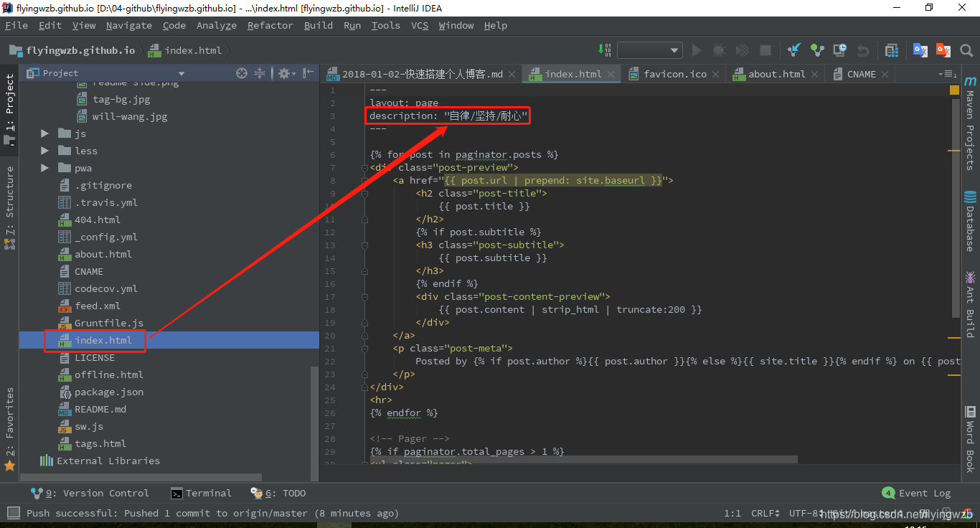The image size is (980, 528).
Task: Expand the less folder
Action: pos(44,151)
